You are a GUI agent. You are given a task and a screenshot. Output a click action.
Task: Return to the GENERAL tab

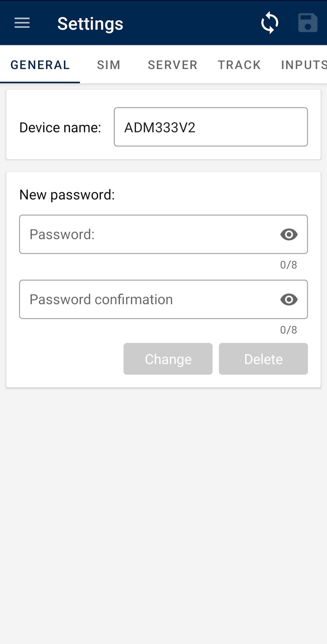coord(40,65)
